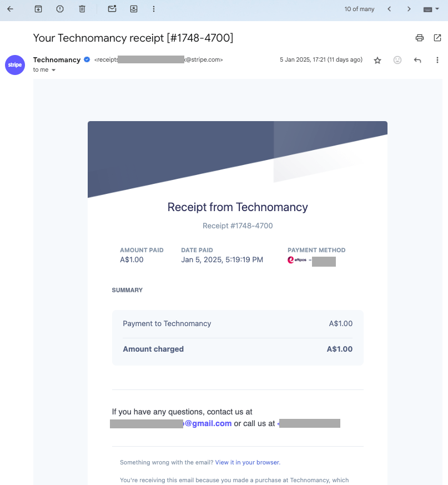Report this email as spam
Screen dimensions: 448x485
(60, 9)
